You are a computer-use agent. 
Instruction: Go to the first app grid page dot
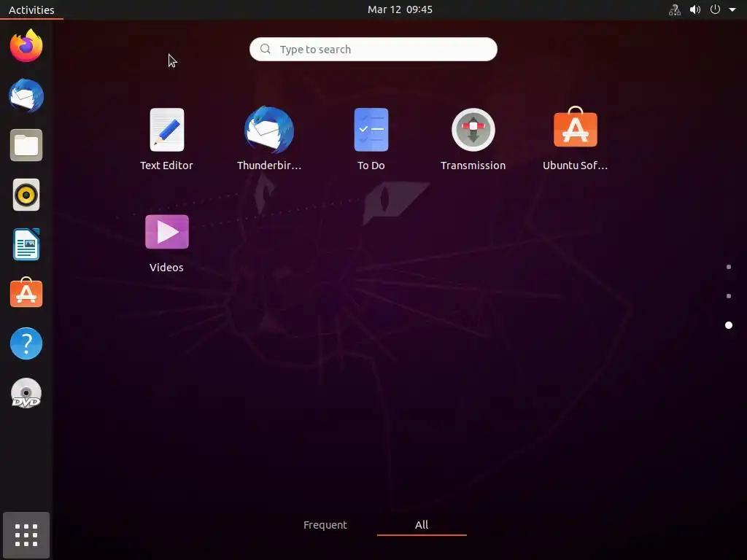(x=729, y=267)
